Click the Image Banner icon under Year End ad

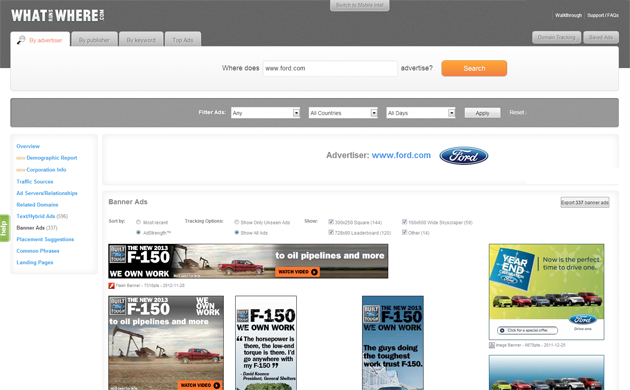point(492,345)
